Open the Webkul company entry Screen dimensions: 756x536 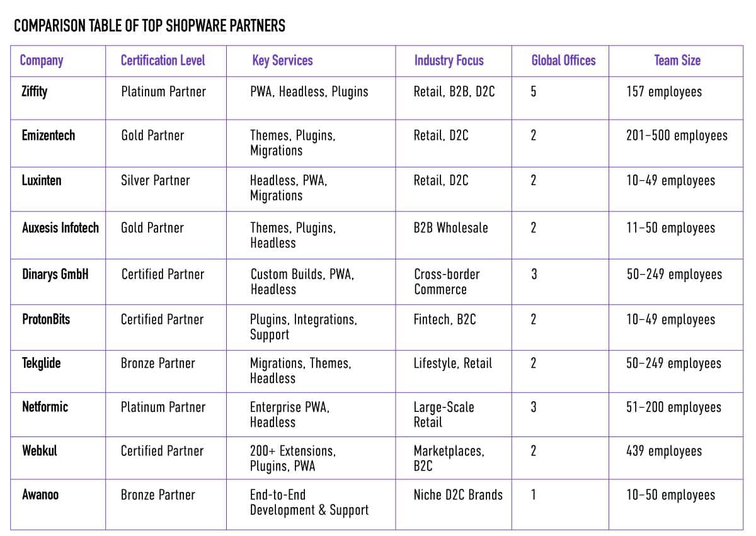tap(39, 451)
